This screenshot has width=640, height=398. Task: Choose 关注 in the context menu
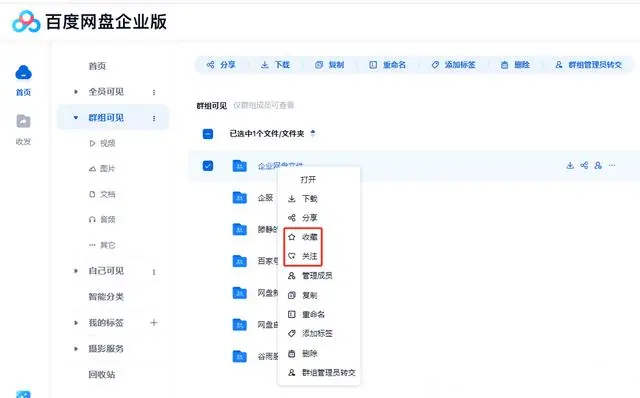[x=303, y=256]
